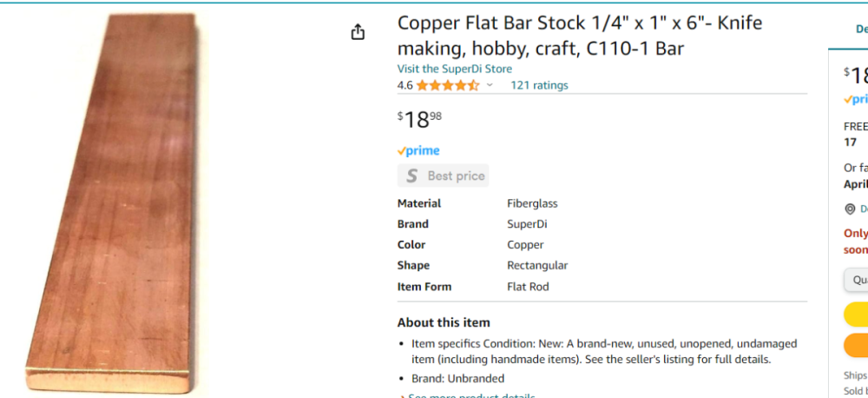Open the 121 ratings link

coord(539,85)
